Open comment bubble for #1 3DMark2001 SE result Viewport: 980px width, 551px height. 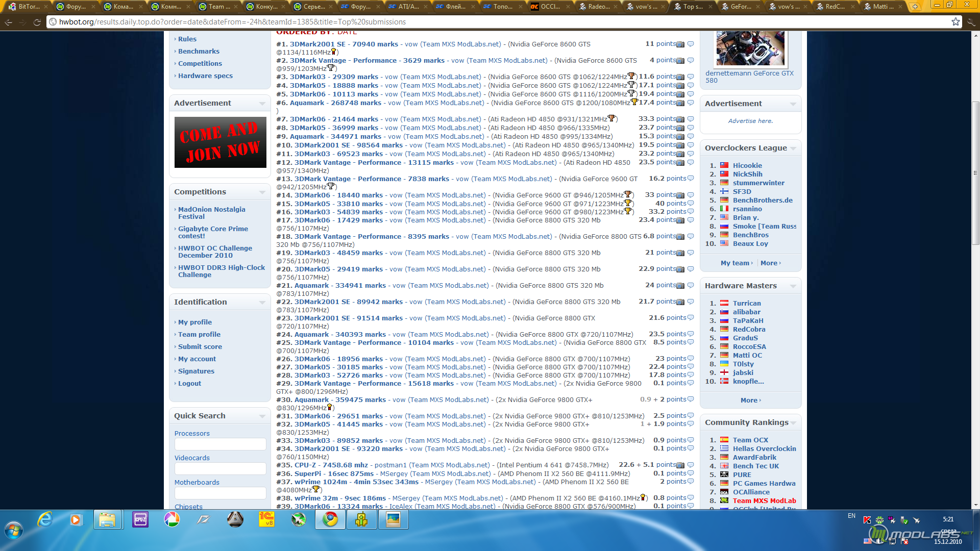point(691,44)
